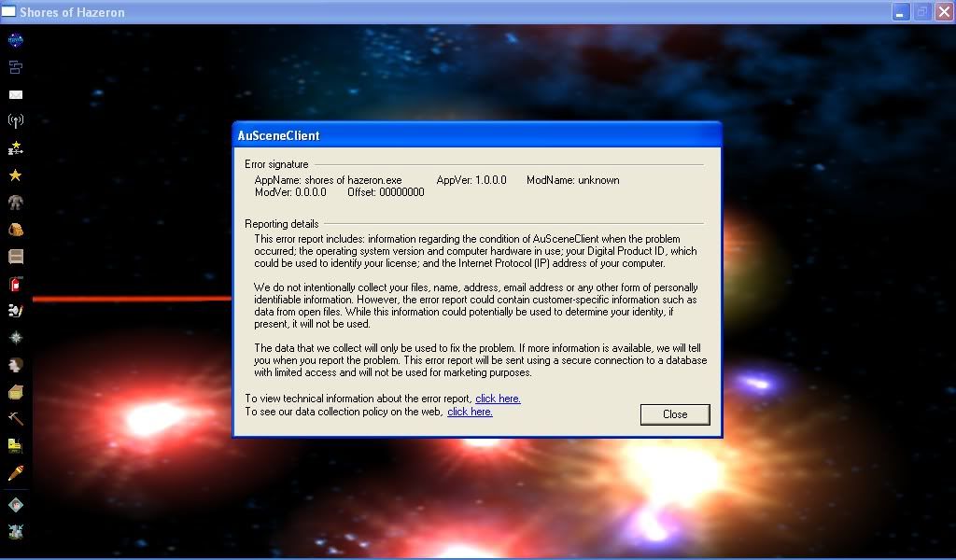This screenshot has height=560, width=956.
Task: Select the red fire extinguisher icon
Action: [x=15, y=285]
